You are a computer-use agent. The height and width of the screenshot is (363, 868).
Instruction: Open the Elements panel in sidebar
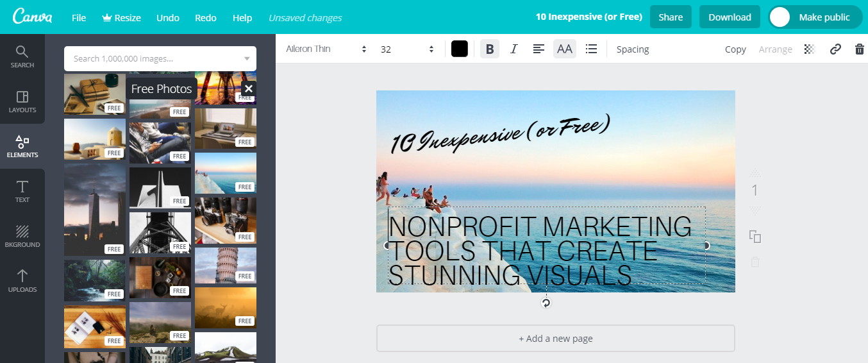coord(22,146)
